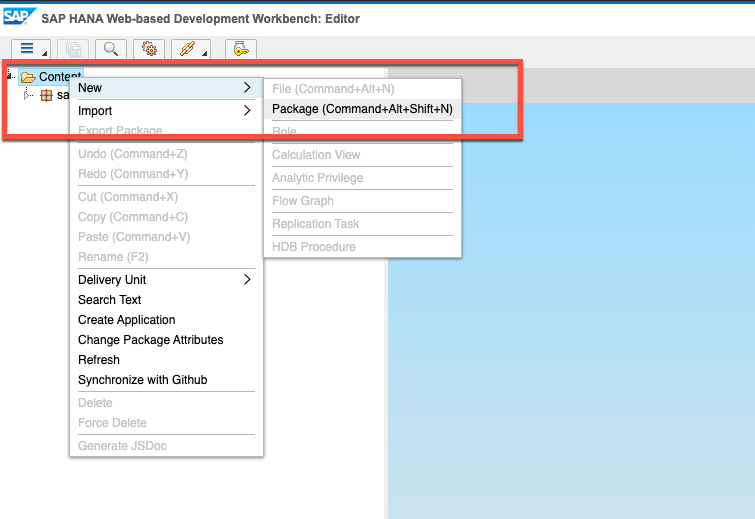This screenshot has width=755, height=519.
Task: Click the SAP logo
Action: [19, 17]
